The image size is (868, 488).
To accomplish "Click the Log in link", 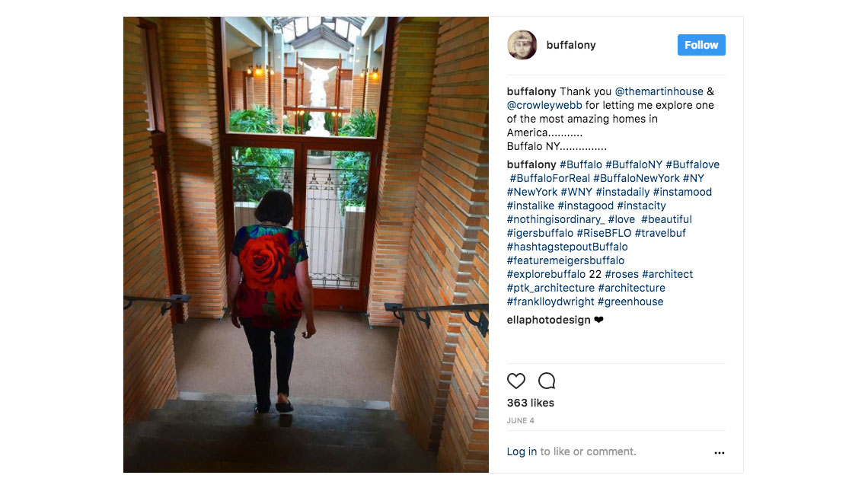I will [522, 451].
